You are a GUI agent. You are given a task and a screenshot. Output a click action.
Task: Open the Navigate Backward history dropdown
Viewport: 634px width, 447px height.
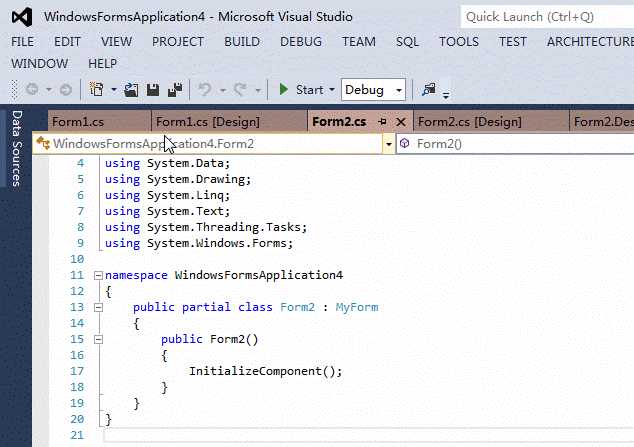pos(49,90)
